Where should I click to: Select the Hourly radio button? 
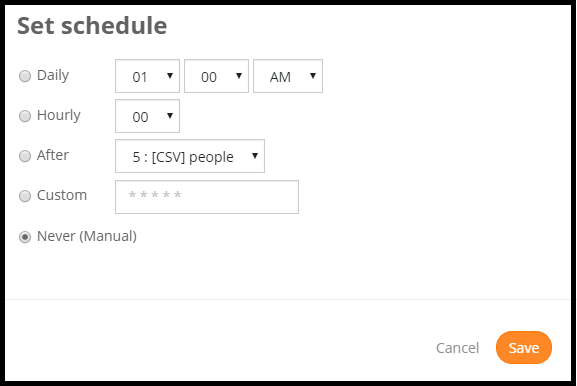point(25,116)
